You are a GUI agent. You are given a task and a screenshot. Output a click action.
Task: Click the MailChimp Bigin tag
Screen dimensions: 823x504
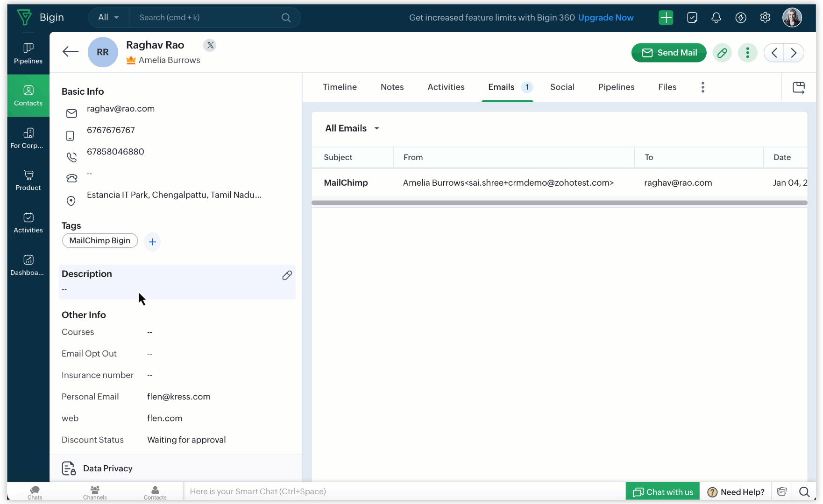[100, 241]
